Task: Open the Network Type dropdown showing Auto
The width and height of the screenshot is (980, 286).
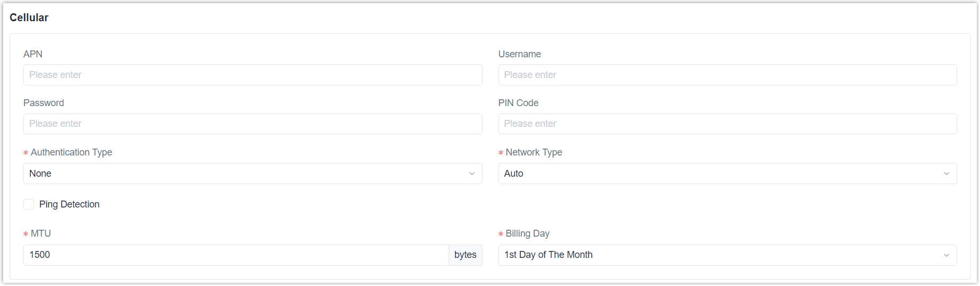Action: point(728,174)
